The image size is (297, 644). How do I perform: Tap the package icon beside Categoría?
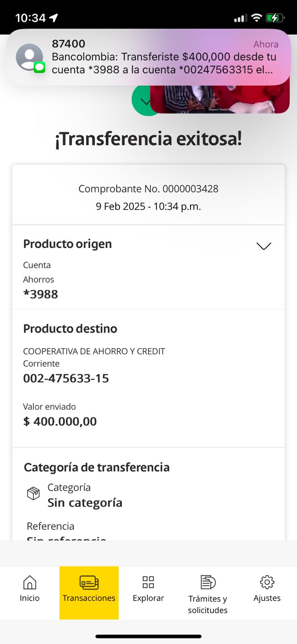click(x=33, y=493)
